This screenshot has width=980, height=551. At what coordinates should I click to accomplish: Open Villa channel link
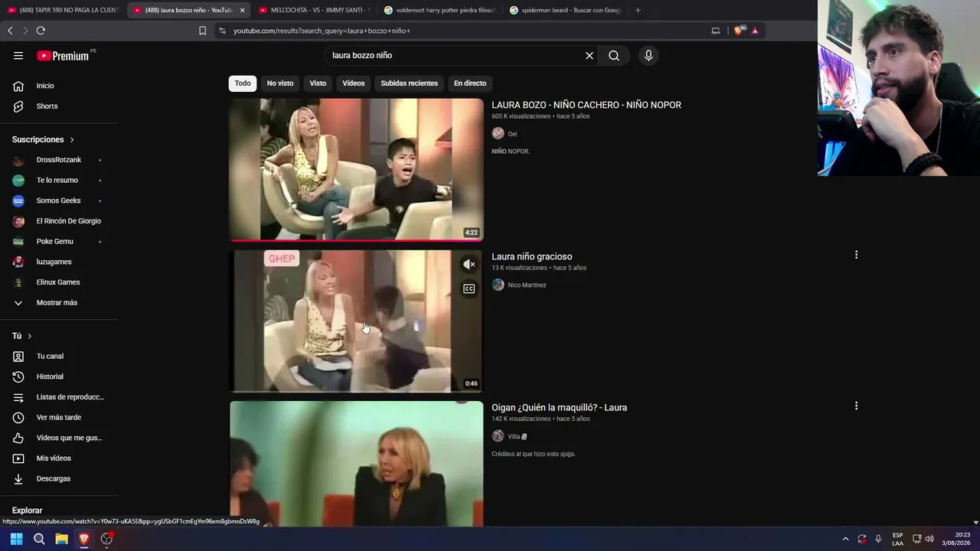[518, 437]
